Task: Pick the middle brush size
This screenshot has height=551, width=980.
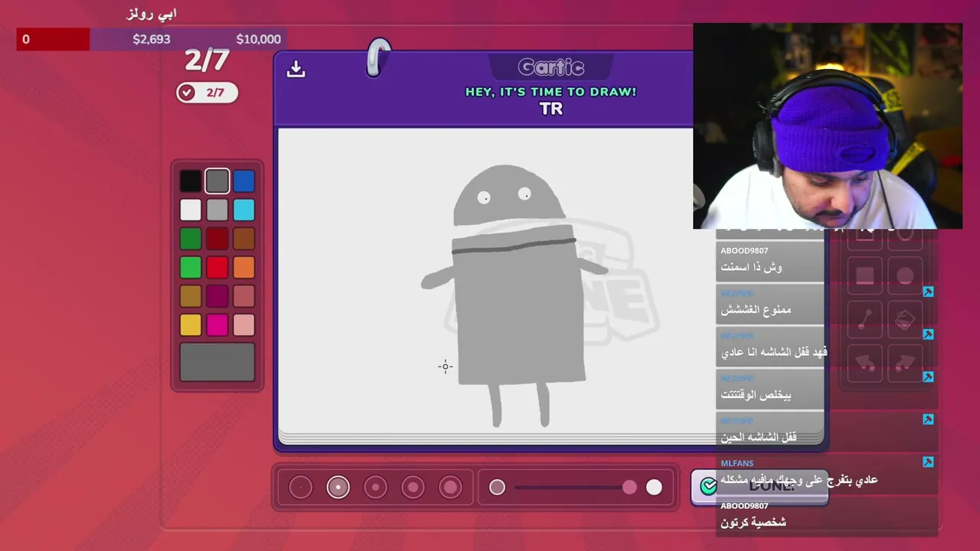Action: [375, 487]
